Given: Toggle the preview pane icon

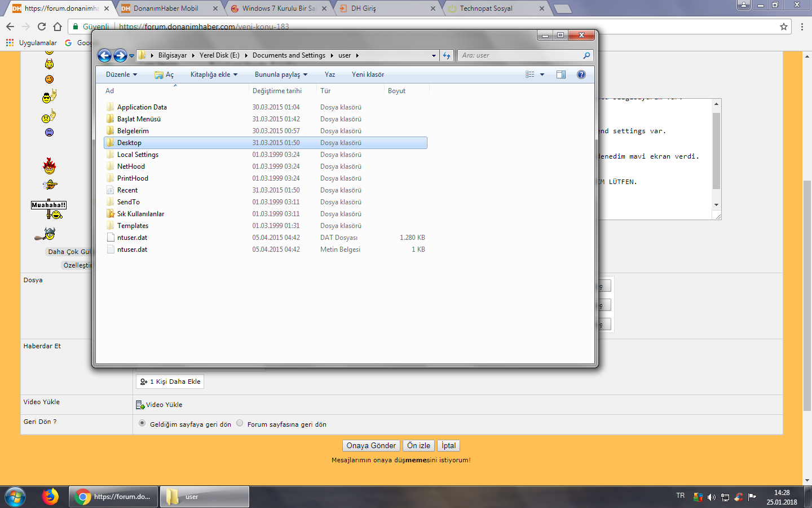Looking at the screenshot, I should point(561,75).
